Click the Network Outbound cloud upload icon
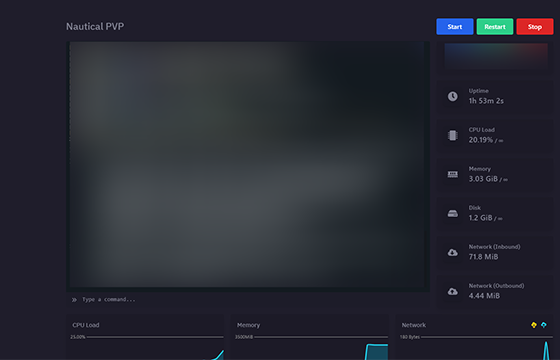The image size is (560, 360). tap(452, 291)
